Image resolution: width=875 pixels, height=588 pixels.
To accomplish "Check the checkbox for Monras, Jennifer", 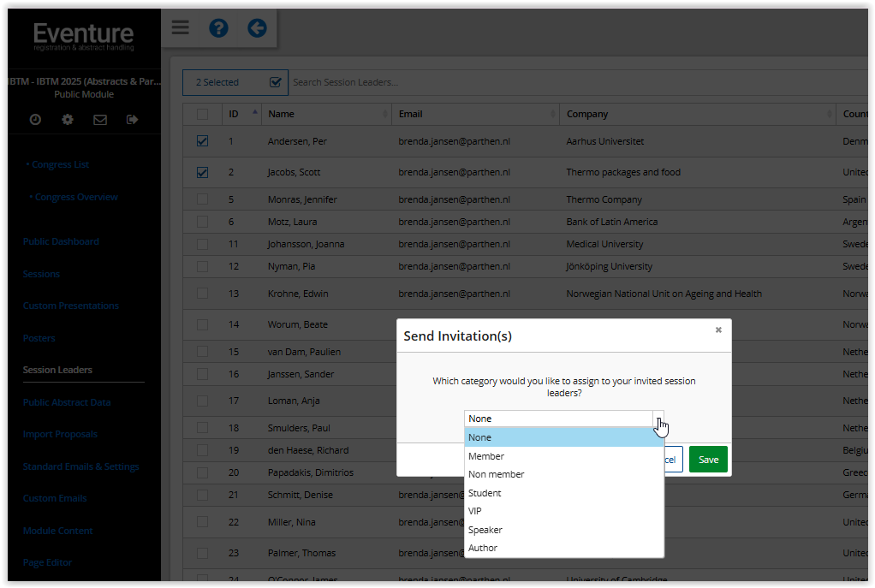I will 202,199.
